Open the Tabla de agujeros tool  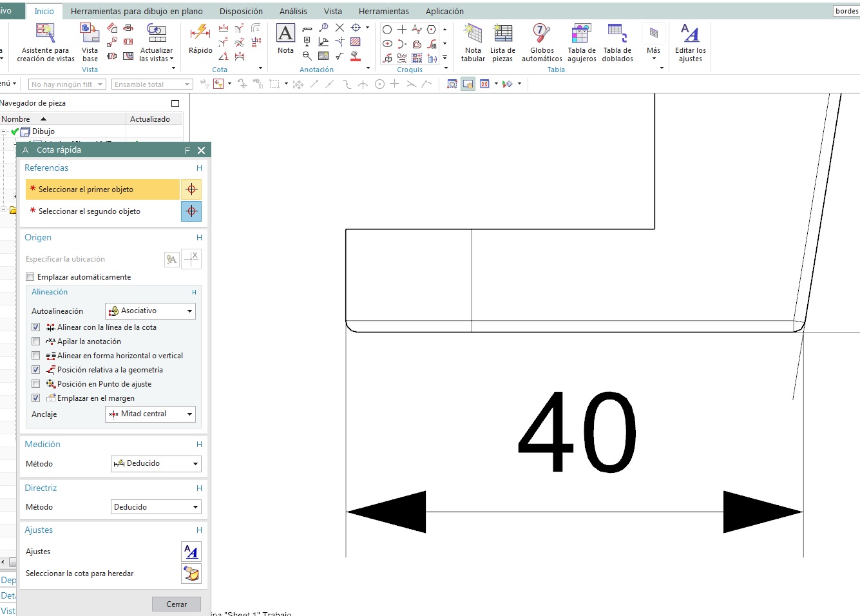[x=582, y=43]
